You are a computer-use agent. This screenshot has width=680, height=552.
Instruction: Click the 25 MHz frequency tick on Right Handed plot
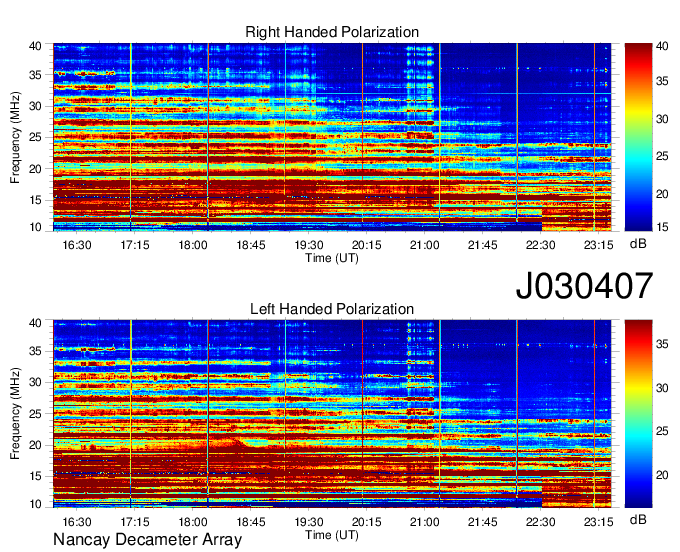(35, 137)
